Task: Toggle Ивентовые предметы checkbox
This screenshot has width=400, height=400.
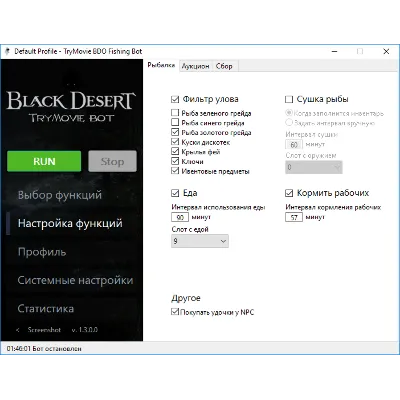Action: click(175, 171)
